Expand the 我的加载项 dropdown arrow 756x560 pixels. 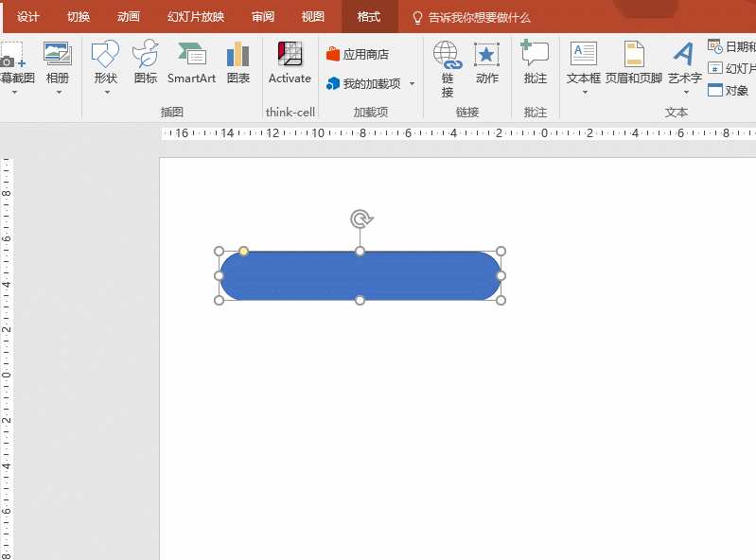click(412, 84)
